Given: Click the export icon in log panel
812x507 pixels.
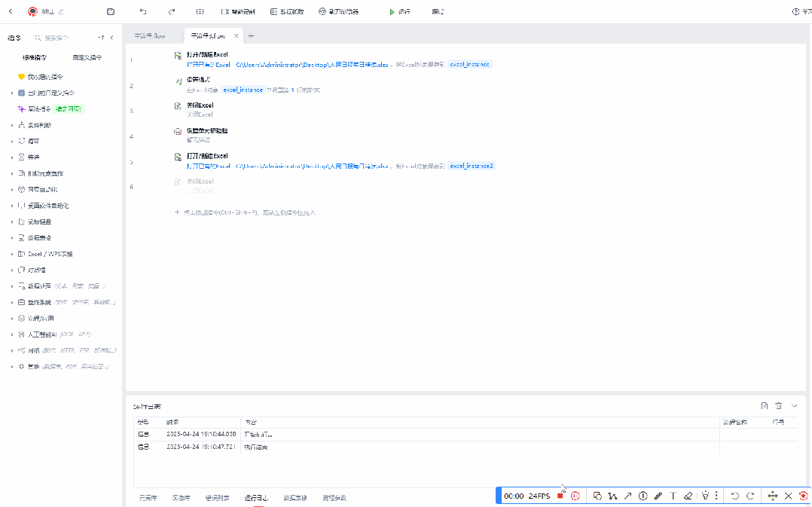Looking at the screenshot, I should pyautogui.click(x=765, y=406).
